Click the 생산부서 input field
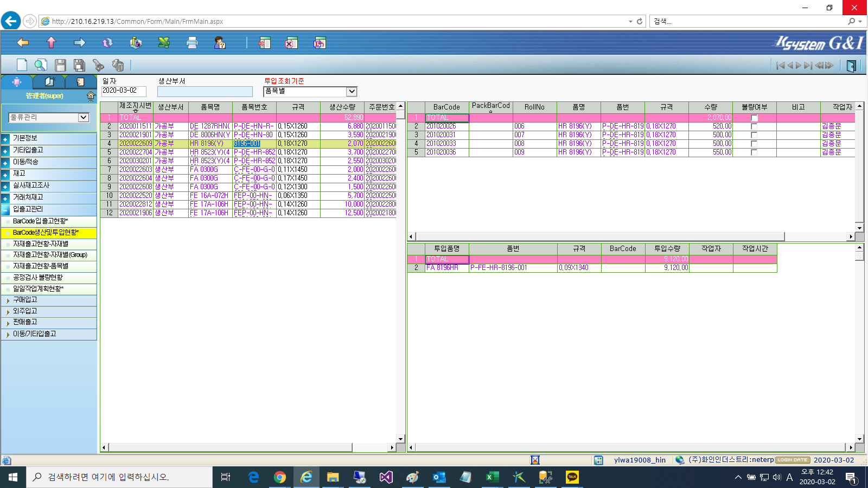The width and height of the screenshot is (868, 488). pos(205,92)
